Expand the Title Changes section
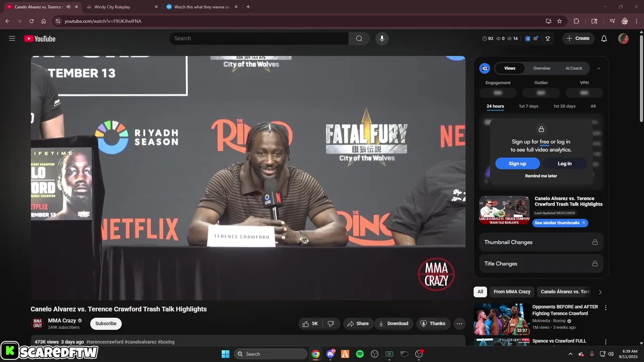The height and width of the screenshot is (362, 644). click(541, 263)
